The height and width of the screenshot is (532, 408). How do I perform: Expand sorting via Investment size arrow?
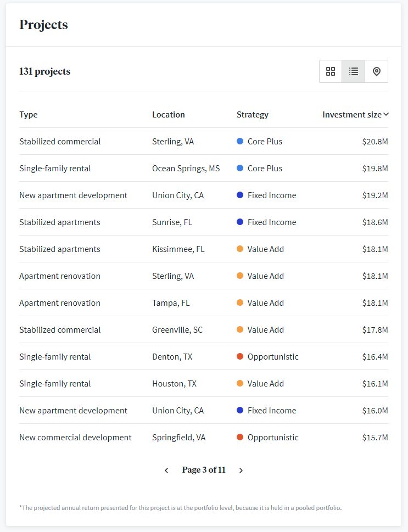tap(387, 114)
